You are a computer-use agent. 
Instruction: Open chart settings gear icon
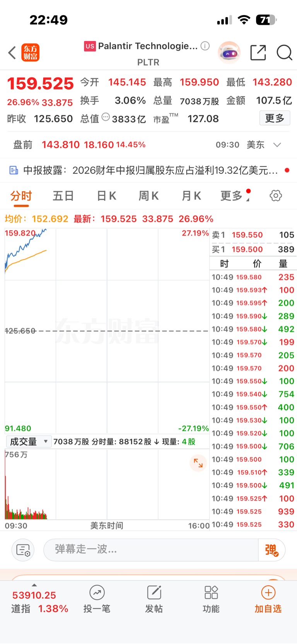pos(276,196)
